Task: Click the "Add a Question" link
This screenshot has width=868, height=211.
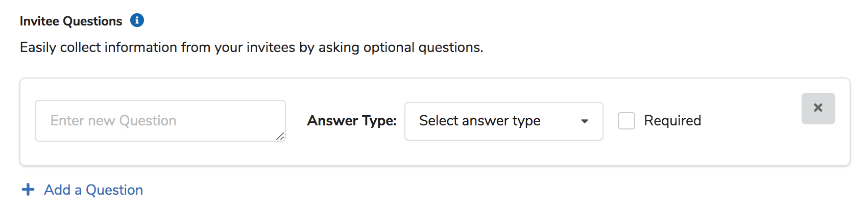Action: tap(93, 190)
